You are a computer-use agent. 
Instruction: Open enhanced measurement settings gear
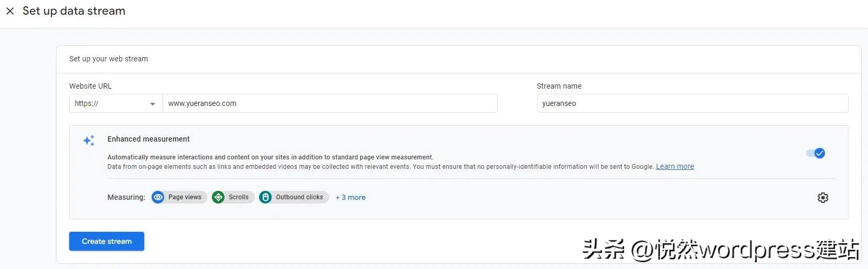tap(822, 198)
